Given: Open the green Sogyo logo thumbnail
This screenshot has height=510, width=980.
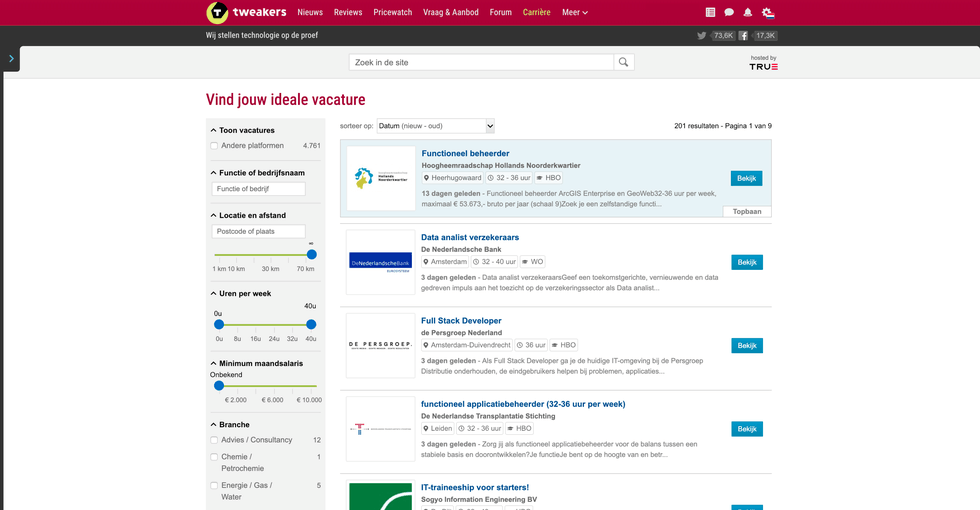Looking at the screenshot, I should pyautogui.click(x=381, y=495).
